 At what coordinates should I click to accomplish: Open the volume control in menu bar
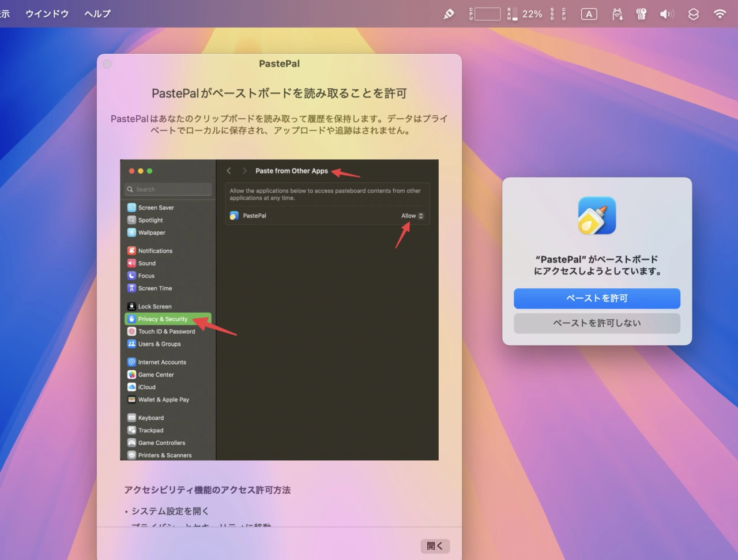pyautogui.click(x=667, y=14)
